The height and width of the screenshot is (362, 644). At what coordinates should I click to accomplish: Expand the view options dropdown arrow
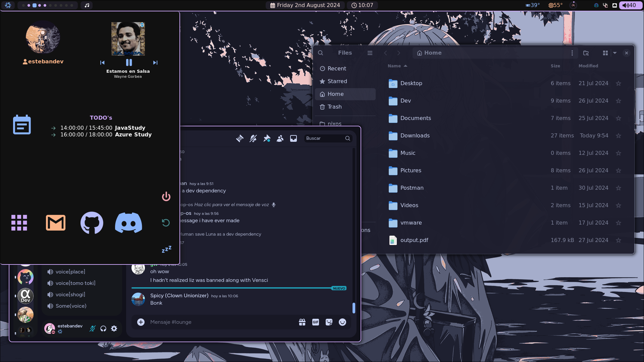[x=615, y=53]
